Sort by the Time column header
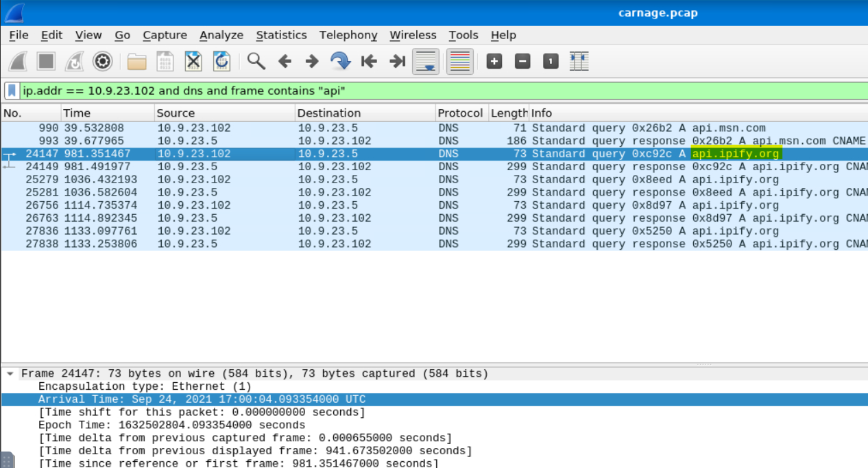Image resolution: width=868 pixels, height=468 pixels. 77,113
